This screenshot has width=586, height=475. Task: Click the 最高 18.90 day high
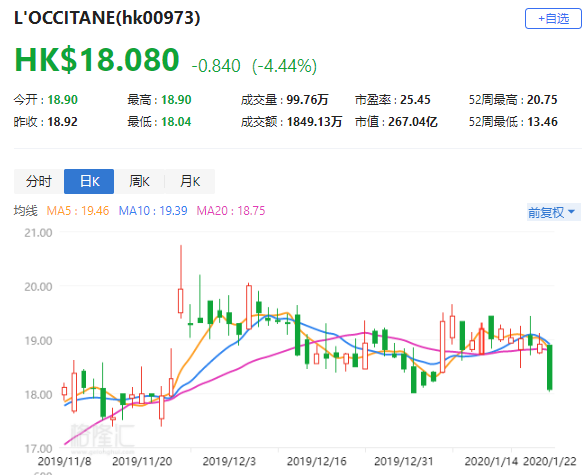[x=159, y=100]
